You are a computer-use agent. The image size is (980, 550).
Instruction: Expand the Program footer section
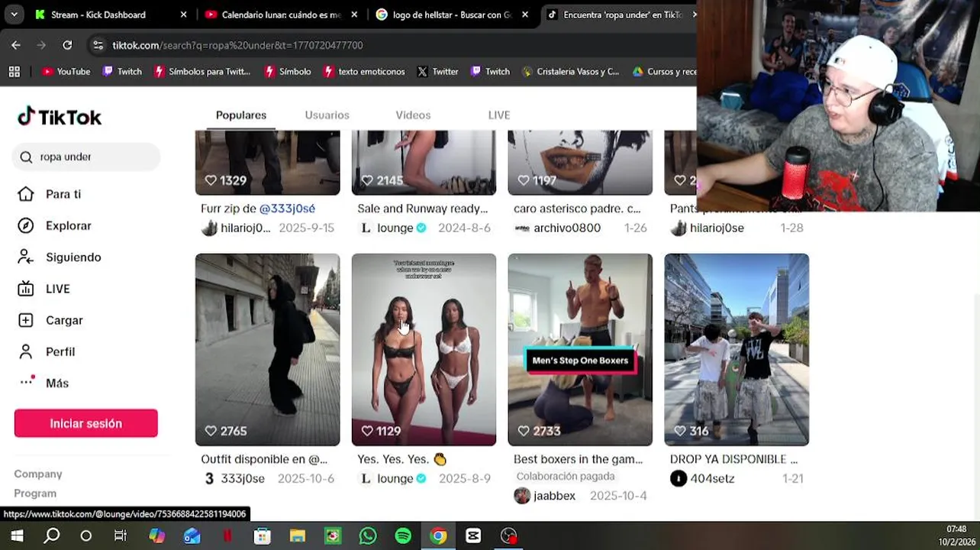pyautogui.click(x=35, y=493)
